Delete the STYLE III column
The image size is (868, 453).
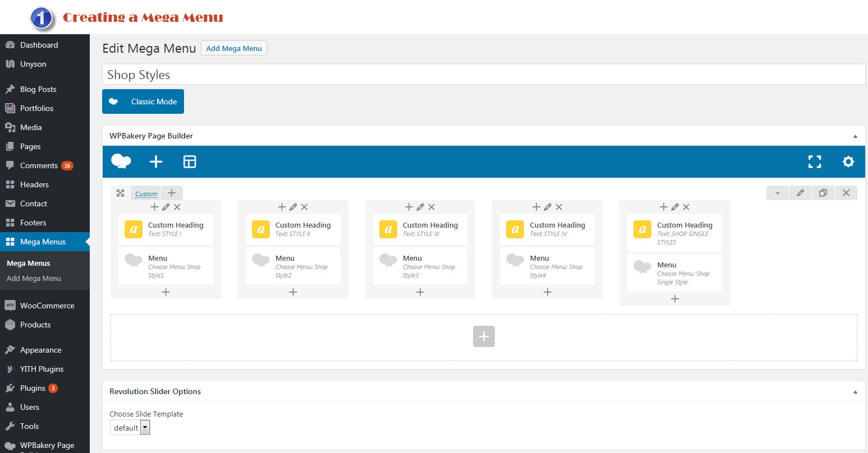(431, 207)
